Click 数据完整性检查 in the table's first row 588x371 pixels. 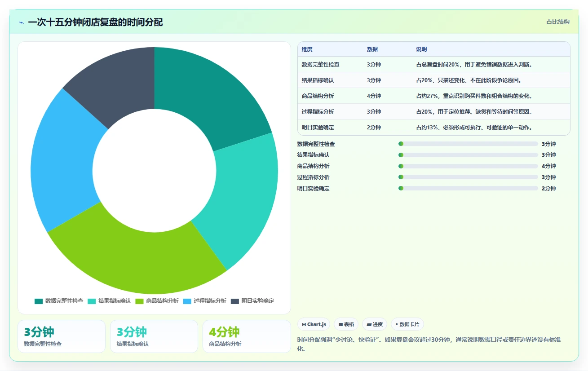pyautogui.click(x=321, y=65)
